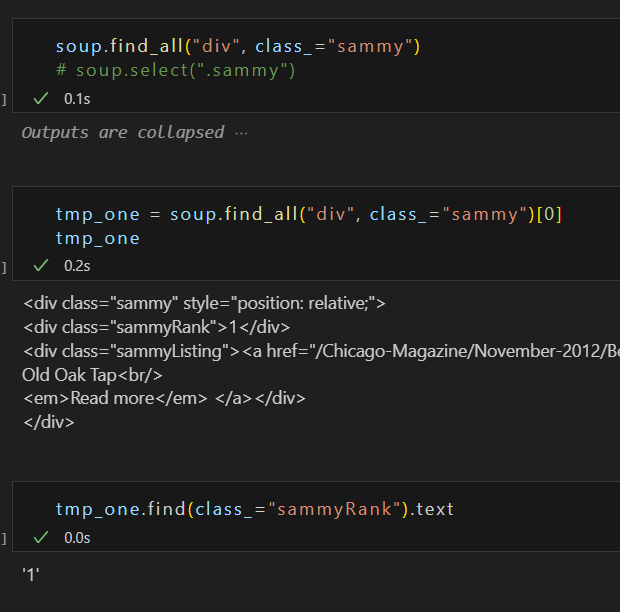Place cursor in soup.find_all first cell line

click(x=238, y=46)
